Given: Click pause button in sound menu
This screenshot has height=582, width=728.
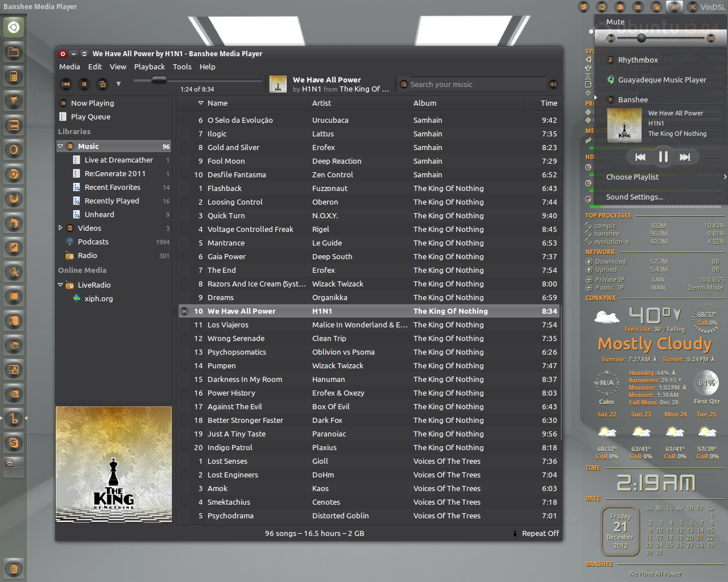Looking at the screenshot, I should 663,157.
